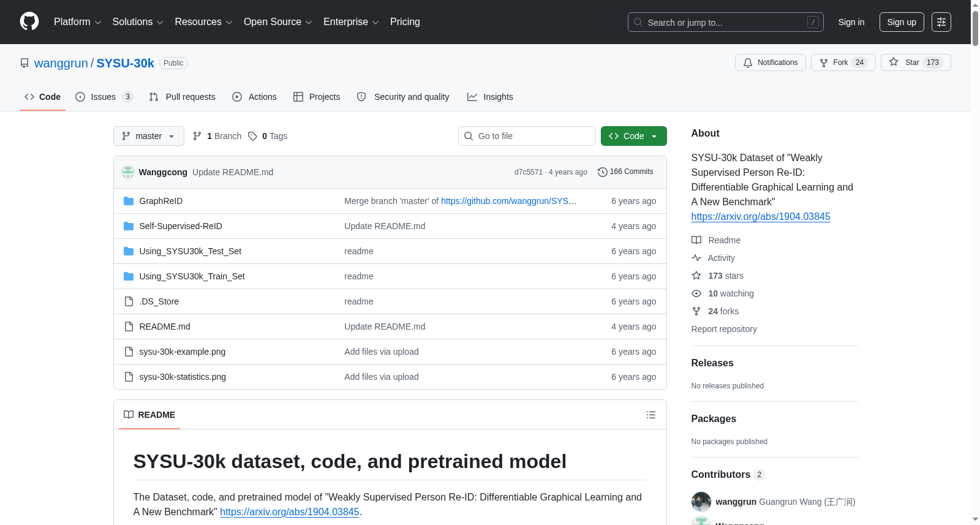Open global navigation menu icon at top right

pyautogui.click(x=941, y=22)
